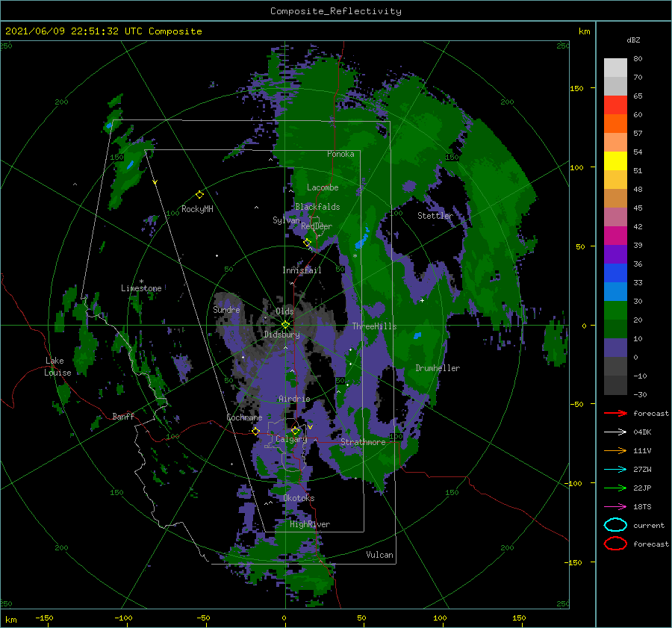Click the Lake Louise label
Screen dimensions: 672x628
(x=58, y=367)
